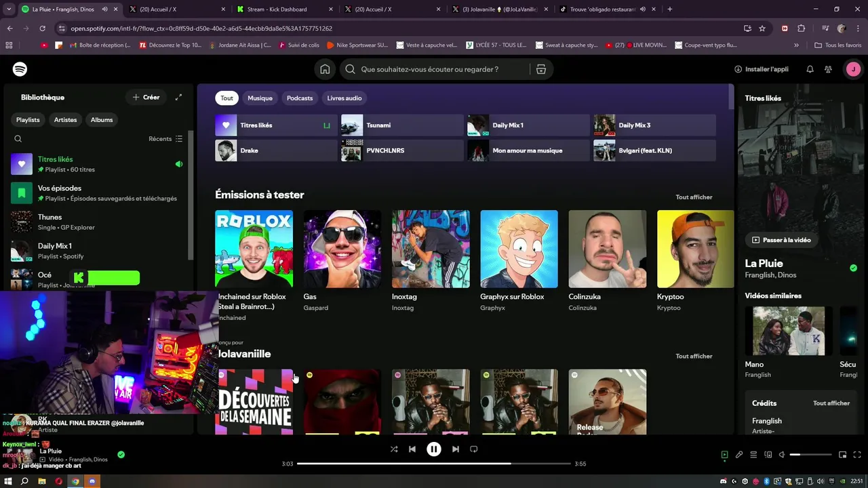This screenshot has width=868, height=488.
Task: Open the Chrome extensions puzzle icon
Action: pyautogui.click(x=802, y=28)
